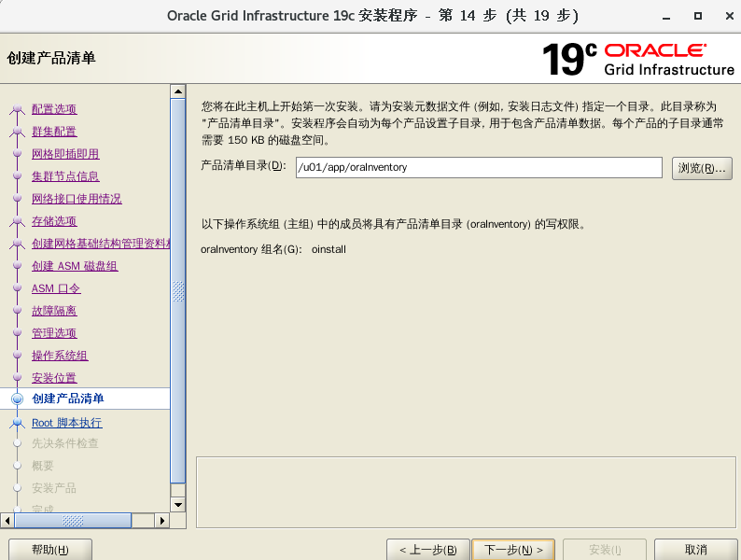This screenshot has width=741, height=560.
Task: Click the step list vertical scroll-down arrow
Action: coord(178,505)
